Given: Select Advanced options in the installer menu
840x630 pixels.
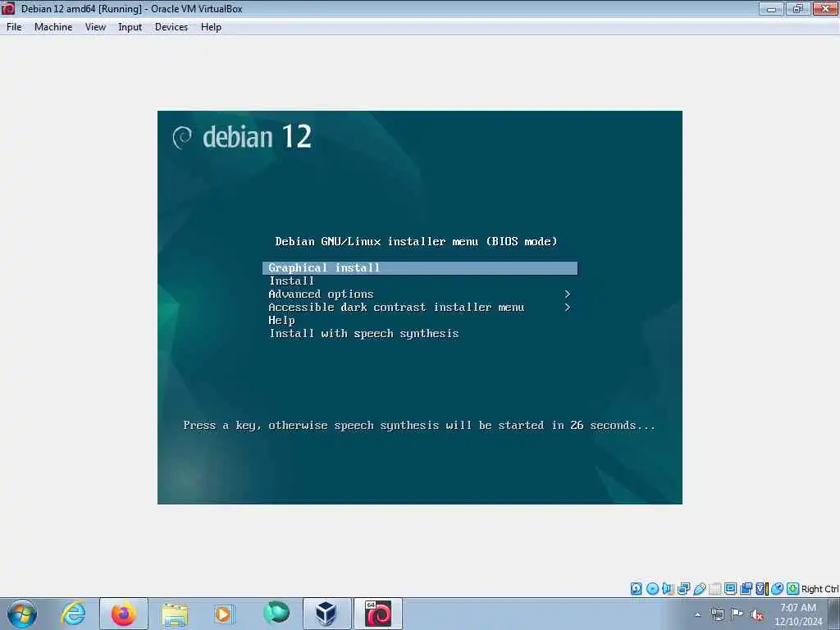Looking at the screenshot, I should [321, 294].
